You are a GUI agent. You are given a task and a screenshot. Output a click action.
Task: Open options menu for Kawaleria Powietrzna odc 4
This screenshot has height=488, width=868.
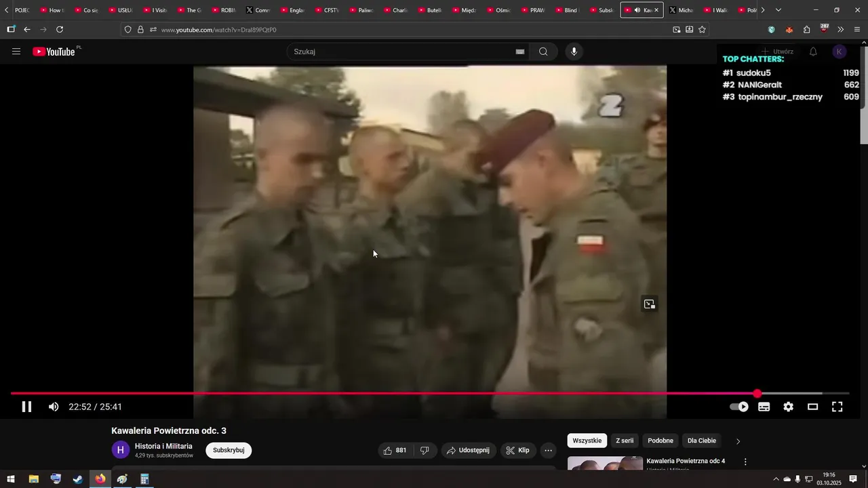[745, 462]
